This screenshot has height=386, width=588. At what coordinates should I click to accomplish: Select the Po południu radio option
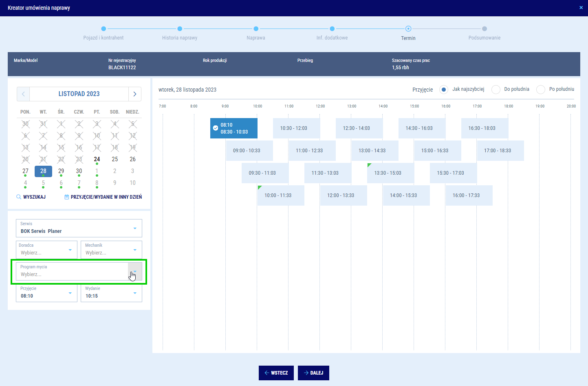[x=541, y=90]
